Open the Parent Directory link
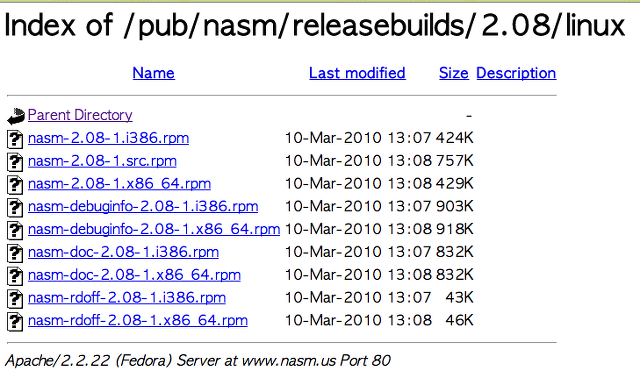This screenshot has height=378, width=640. [x=80, y=115]
